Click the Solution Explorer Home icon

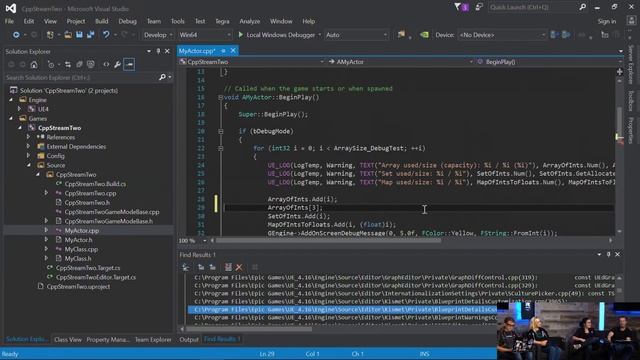point(34,64)
